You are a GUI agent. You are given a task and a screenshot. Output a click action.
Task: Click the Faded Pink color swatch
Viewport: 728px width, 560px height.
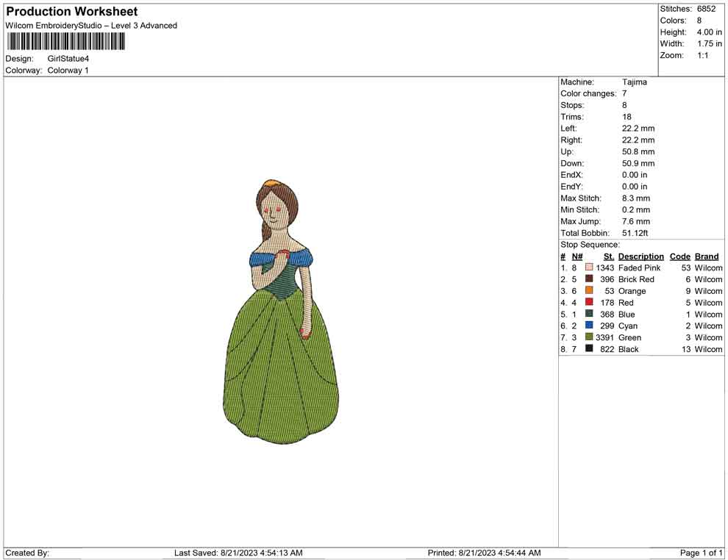[589, 268]
